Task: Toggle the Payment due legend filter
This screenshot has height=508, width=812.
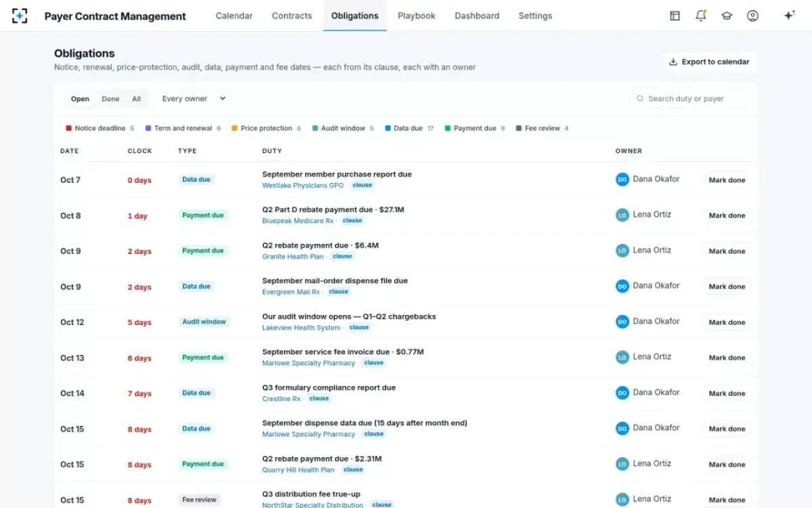Action: point(475,128)
